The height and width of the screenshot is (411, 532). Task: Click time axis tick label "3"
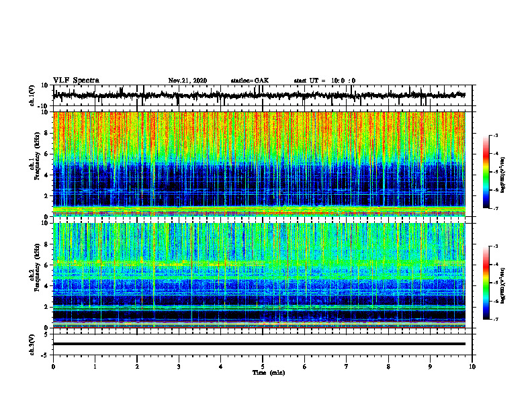pyautogui.click(x=179, y=367)
